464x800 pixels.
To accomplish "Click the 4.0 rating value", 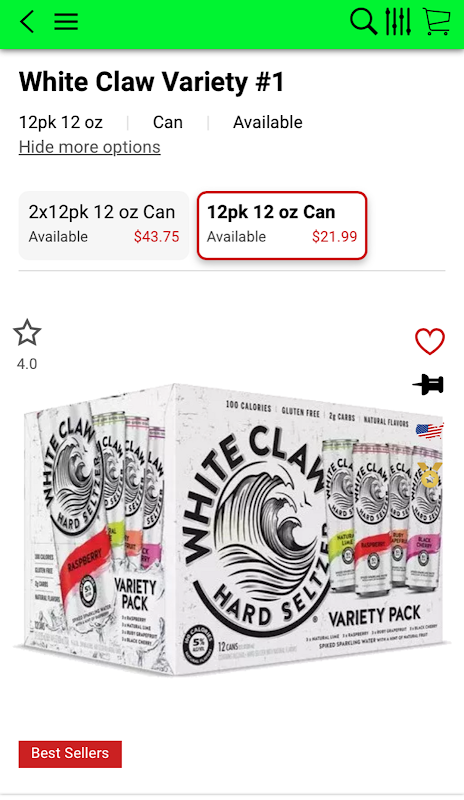I will 27,364.
